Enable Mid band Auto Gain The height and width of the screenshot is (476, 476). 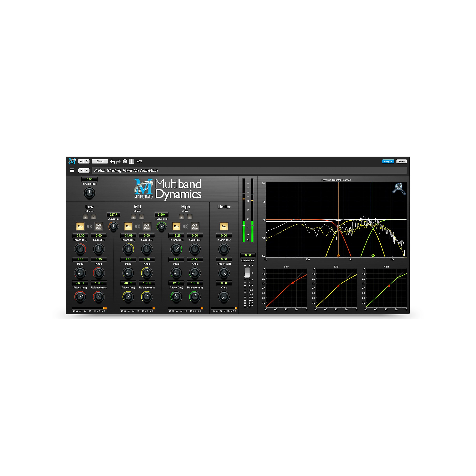pyautogui.click(x=147, y=226)
